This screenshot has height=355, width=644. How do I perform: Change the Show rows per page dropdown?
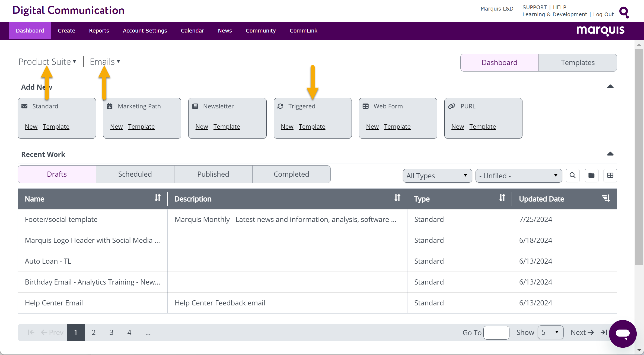click(x=550, y=333)
